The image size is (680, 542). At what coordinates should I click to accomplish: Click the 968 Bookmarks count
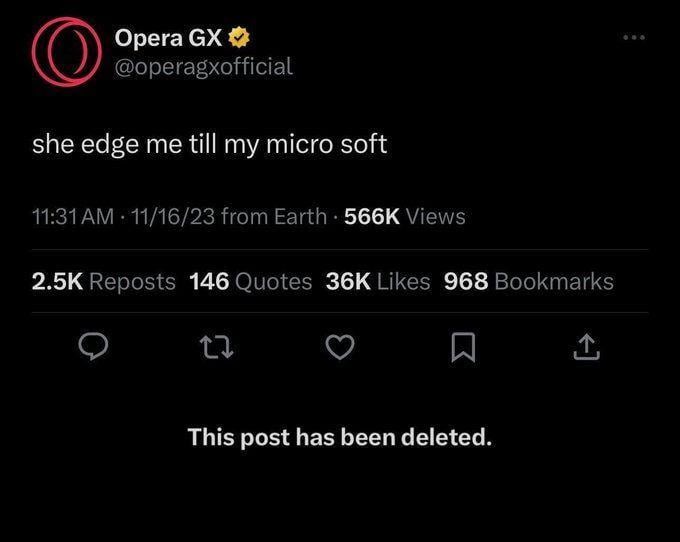528,281
